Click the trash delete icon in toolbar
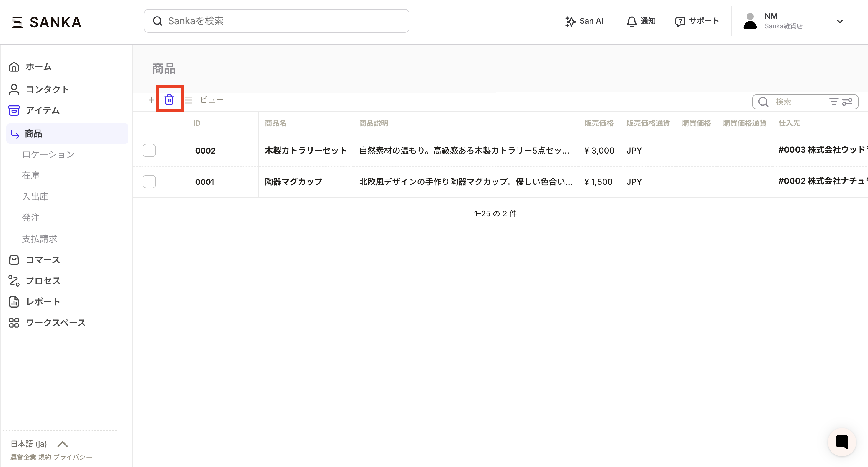 (x=169, y=100)
